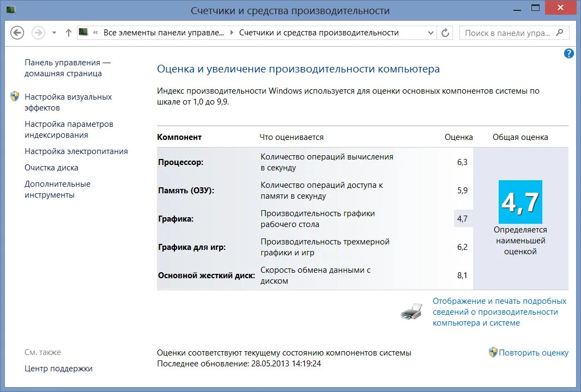The width and height of the screenshot is (581, 392).
Task: Select the 'Основной жесткий диск:' row label
Action: tap(207, 275)
